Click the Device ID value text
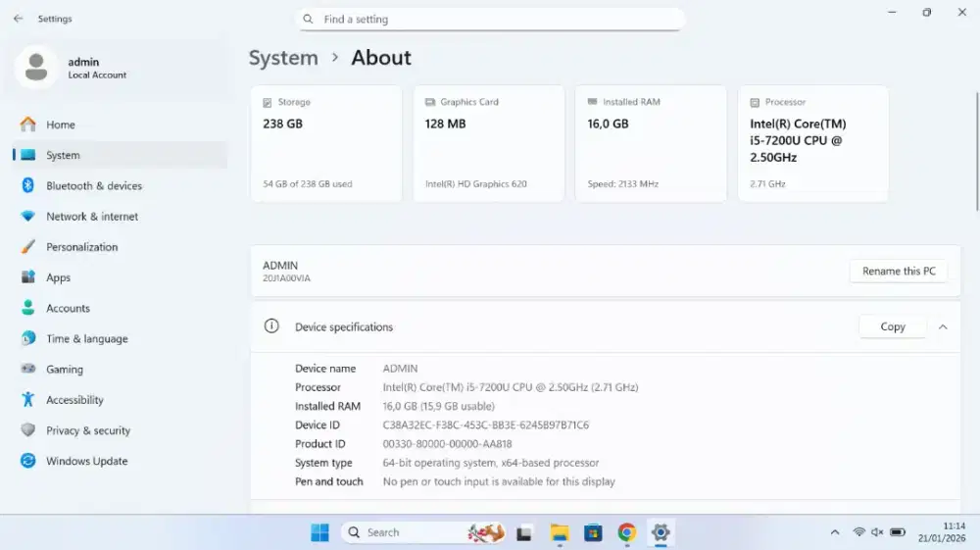This screenshot has height=550, width=980. click(486, 425)
